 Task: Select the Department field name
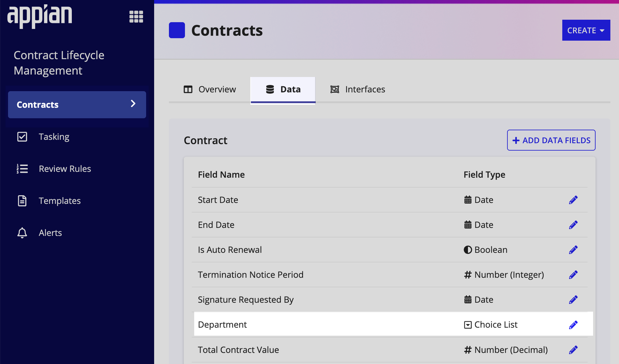click(x=222, y=325)
